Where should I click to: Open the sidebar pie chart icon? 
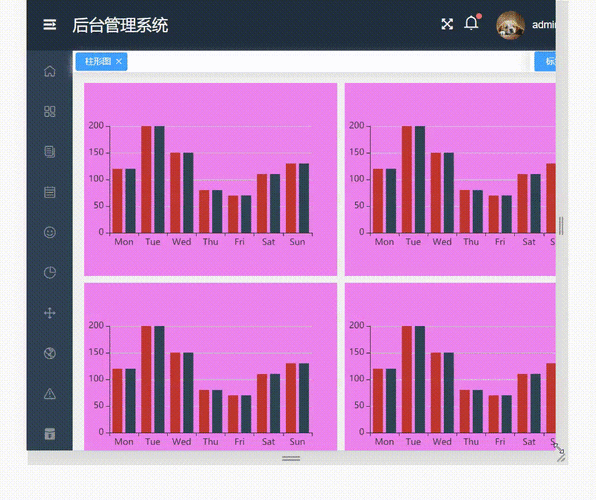pos(50,273)
